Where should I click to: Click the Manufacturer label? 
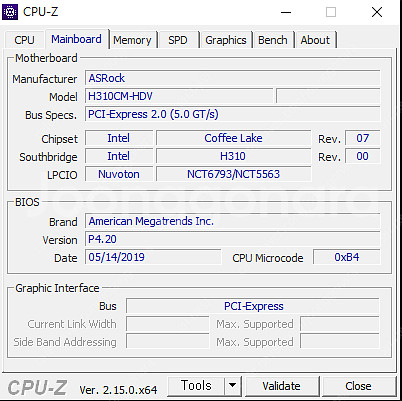(45, 79)
